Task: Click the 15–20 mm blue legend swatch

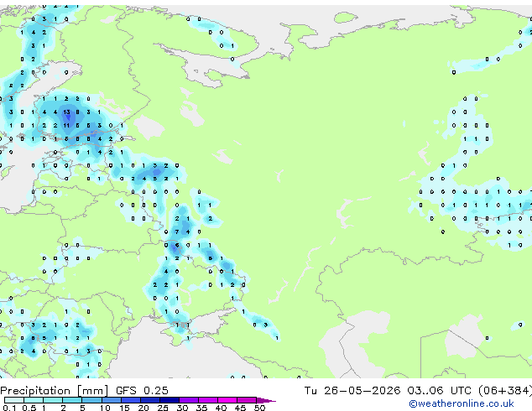Action: coord(130,400)
